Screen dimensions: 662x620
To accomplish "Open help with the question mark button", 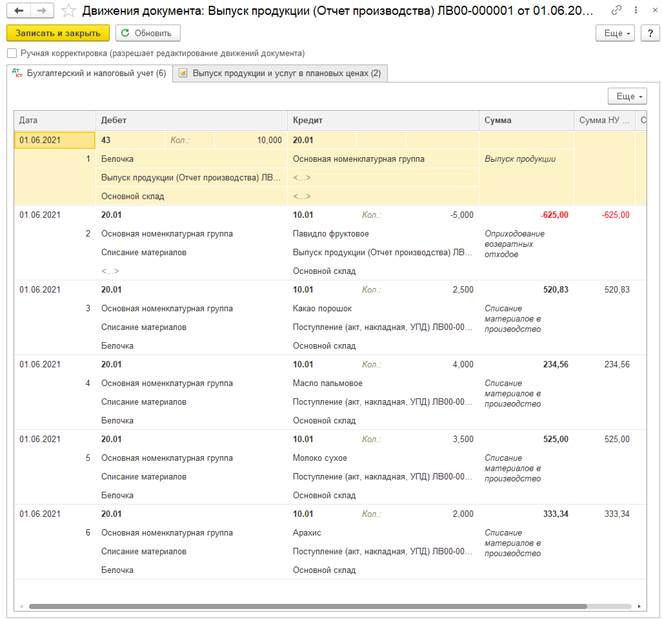I will (650, 33).
